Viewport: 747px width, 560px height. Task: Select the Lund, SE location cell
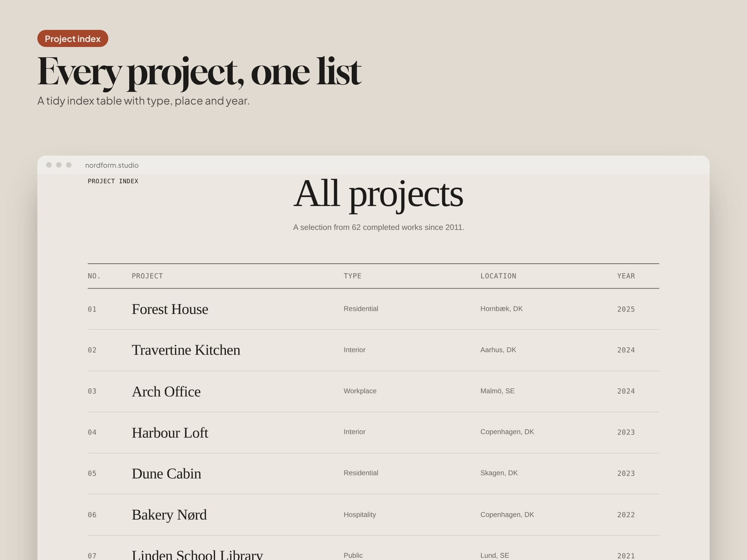495,555
